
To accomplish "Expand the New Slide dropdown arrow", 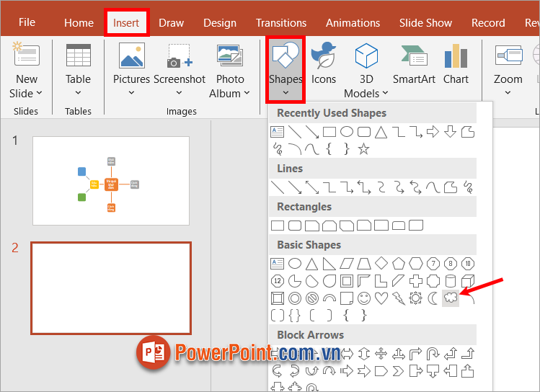I will pyautogui.click(x=39, y=93).
